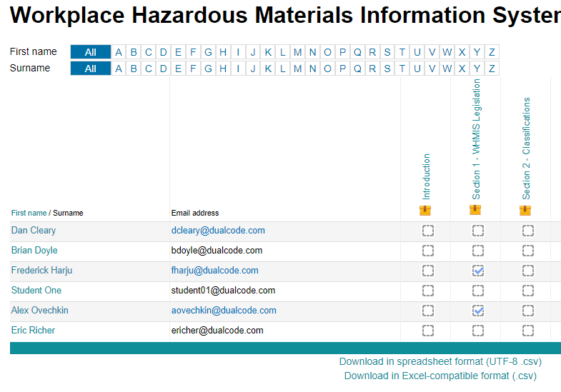Download in Excel-compatible format (.csv)
561x392 pixels.
440,376
